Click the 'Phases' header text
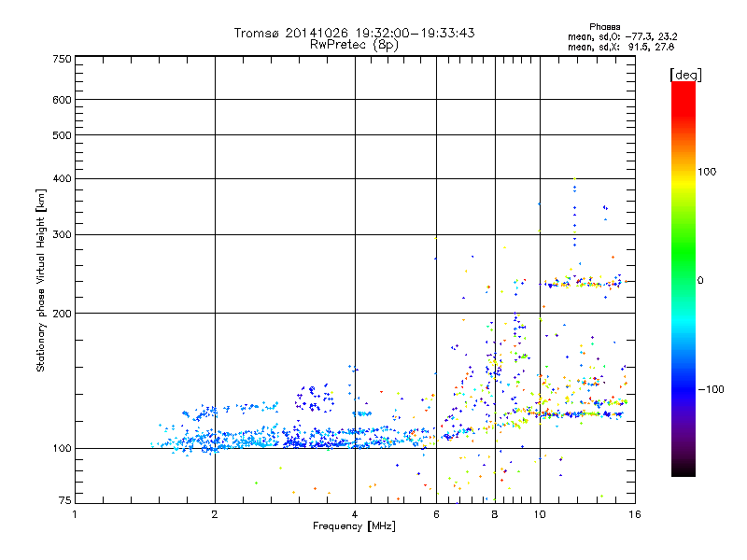Viewport: 747px width, 560px height. click(604, 27)
